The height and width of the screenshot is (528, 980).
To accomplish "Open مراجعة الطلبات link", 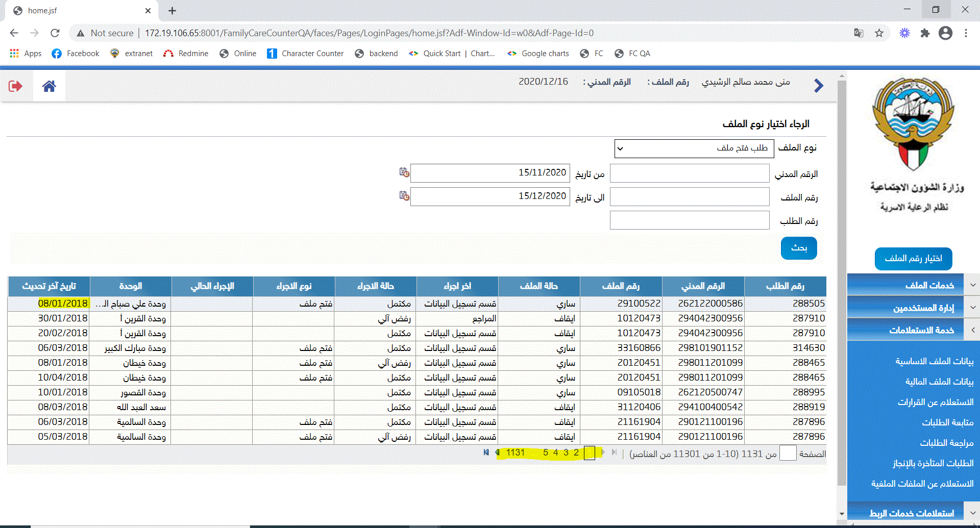I will coord(947,443).
